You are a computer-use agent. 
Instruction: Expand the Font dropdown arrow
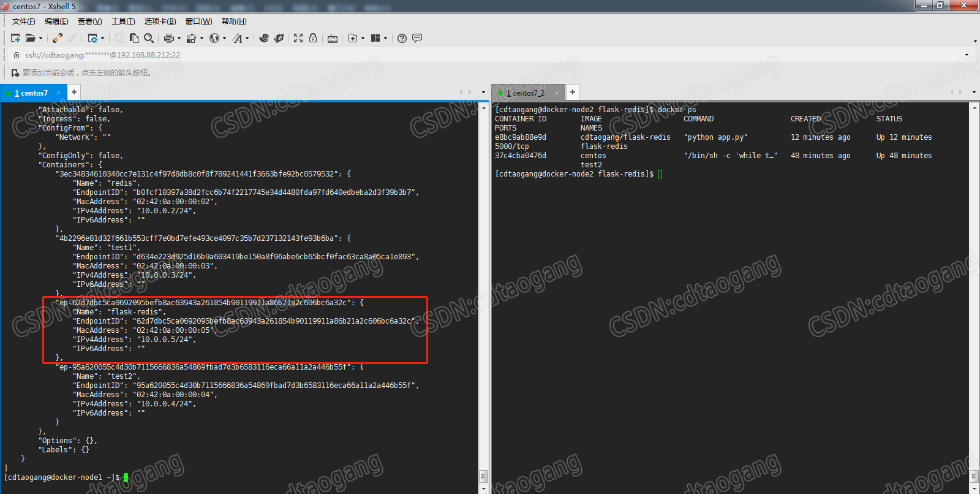pos(247,38)
